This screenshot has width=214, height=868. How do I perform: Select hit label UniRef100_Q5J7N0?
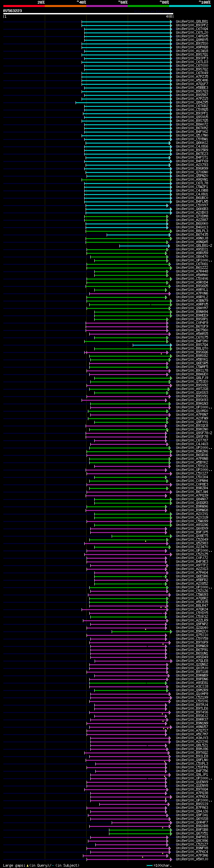pyautogui.click(x=192, y=136)
